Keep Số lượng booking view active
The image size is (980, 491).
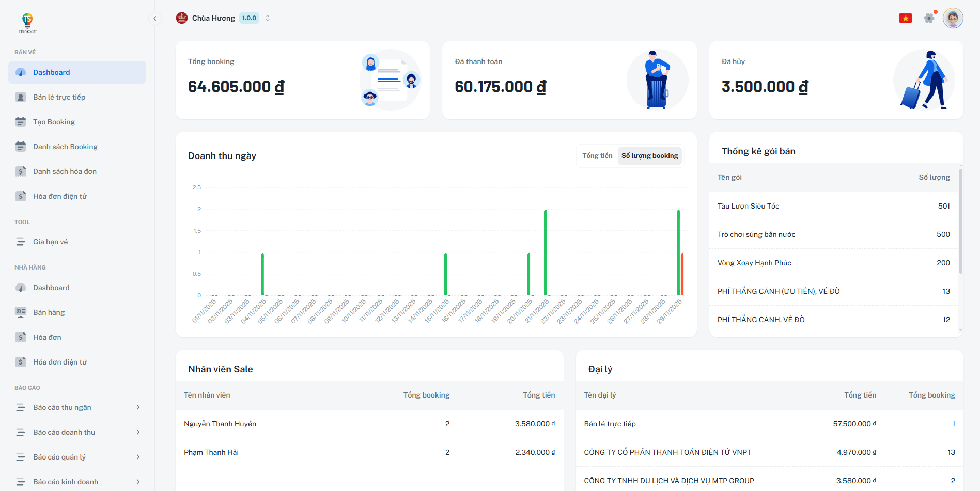[649, 155]
